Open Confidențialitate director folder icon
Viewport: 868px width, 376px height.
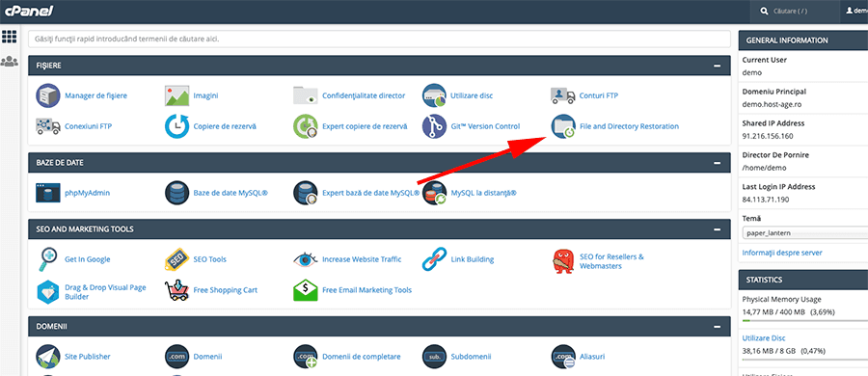[306, 95]
